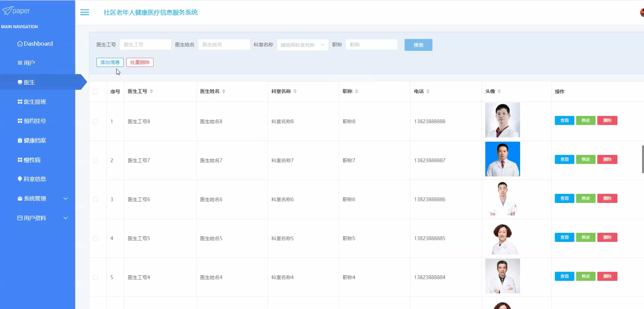644x309 pixels.
Task: Delete the 医生工号6 row
Action: [607, 198]
